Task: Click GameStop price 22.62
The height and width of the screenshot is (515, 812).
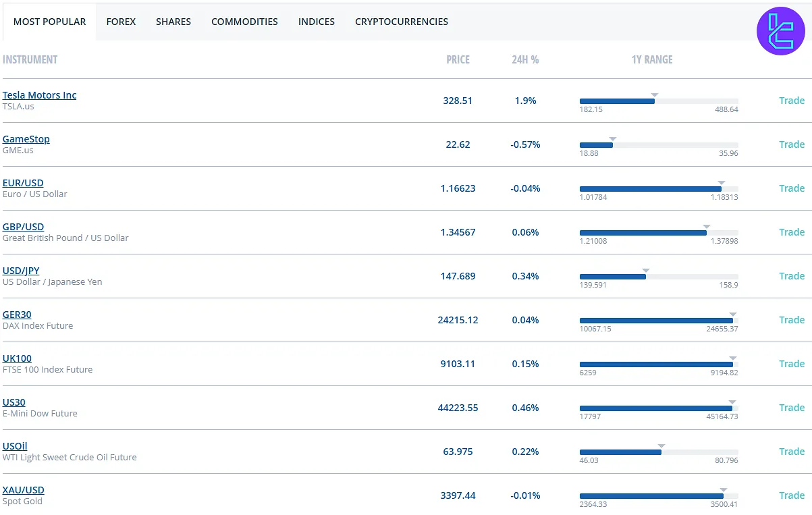Action: click(458, 144)
